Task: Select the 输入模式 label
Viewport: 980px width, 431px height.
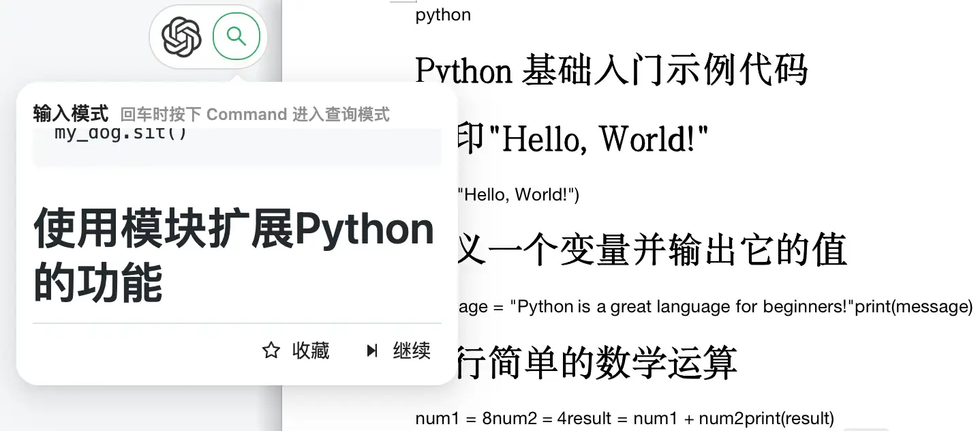Action: pos(71,113)
